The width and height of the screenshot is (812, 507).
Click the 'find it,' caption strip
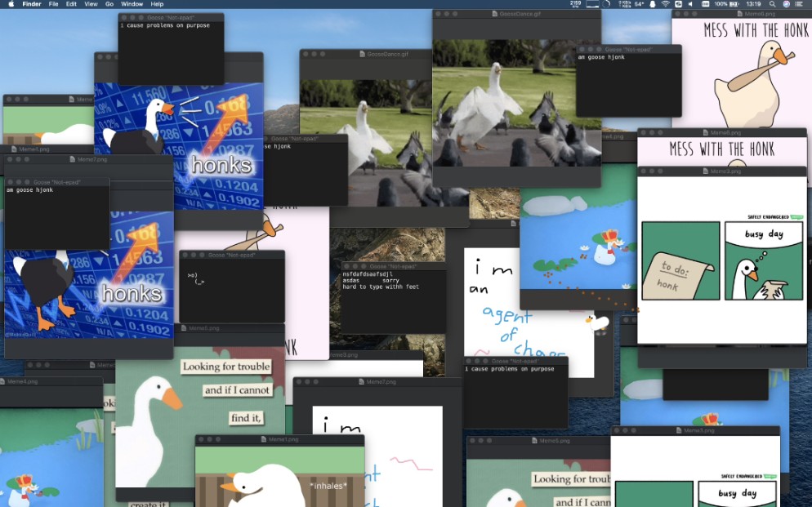click(247, 418)
